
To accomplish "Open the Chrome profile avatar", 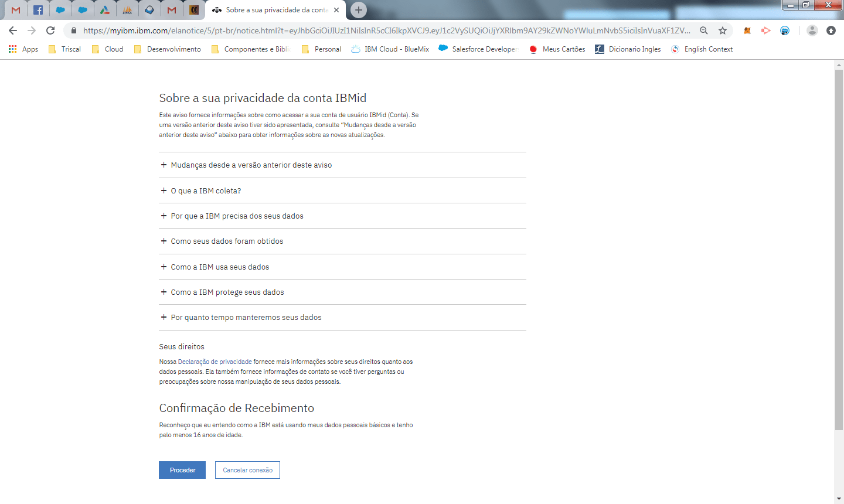I will coord(812,30).
